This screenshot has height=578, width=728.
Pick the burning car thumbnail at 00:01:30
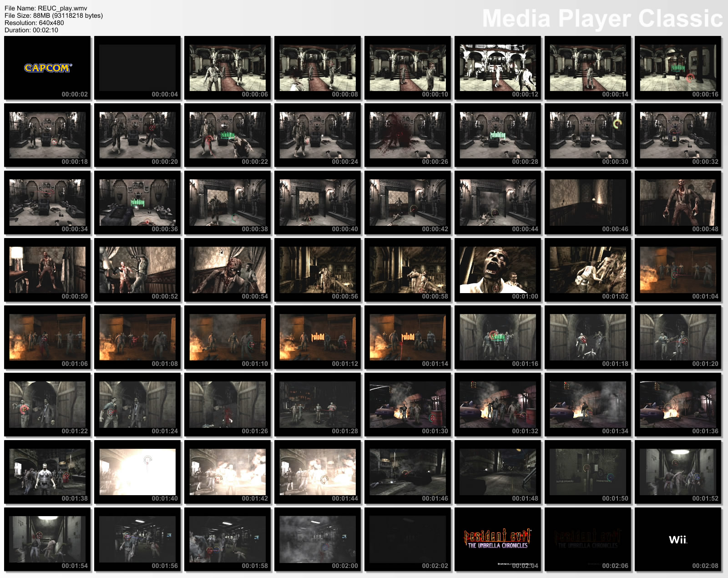408,405
